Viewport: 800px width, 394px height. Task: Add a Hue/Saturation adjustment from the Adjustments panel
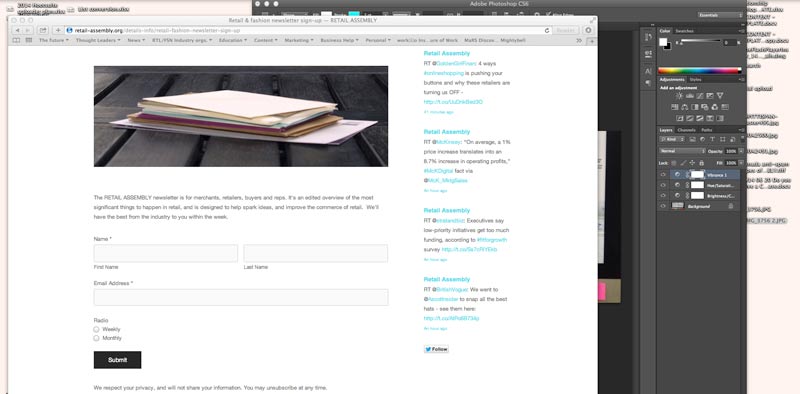(x=674, y=107)
